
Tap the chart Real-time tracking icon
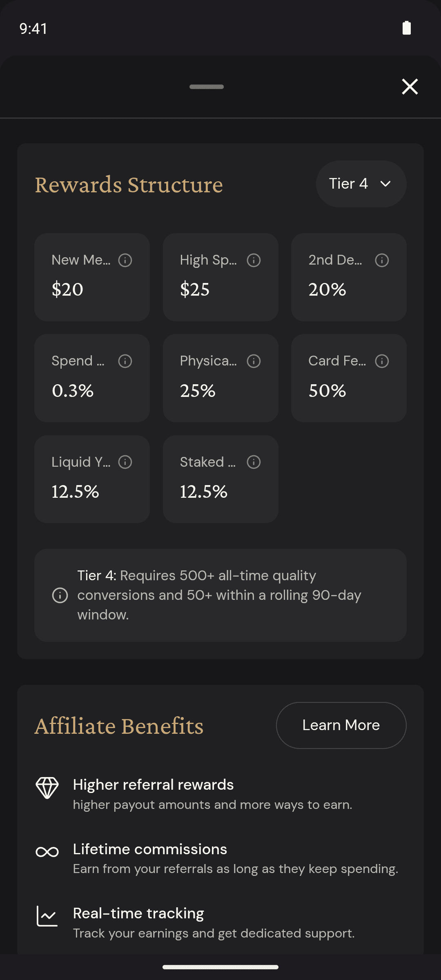(47, 916)
